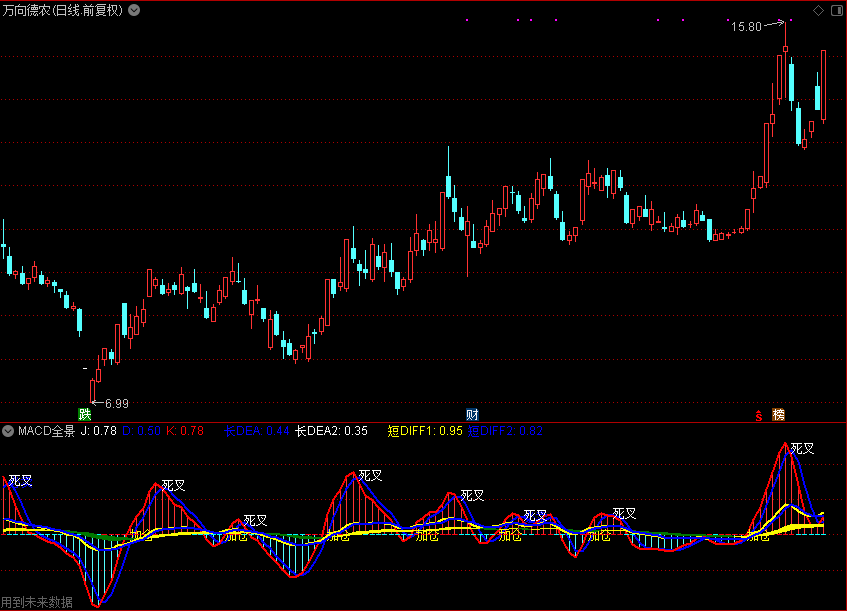The height and width of the screenshot is (611, 847).
Task: Click the green 跌 marker icon
Action: point(85,414)
